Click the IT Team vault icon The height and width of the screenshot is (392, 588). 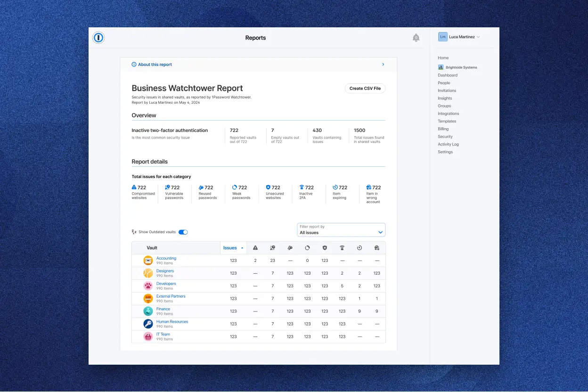click(148, 337)
